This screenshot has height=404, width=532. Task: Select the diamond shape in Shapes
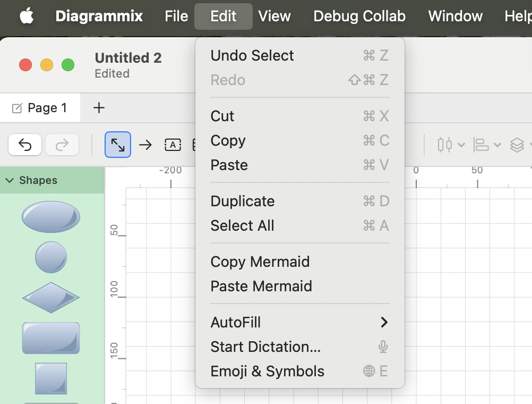(x=51, y=297)
